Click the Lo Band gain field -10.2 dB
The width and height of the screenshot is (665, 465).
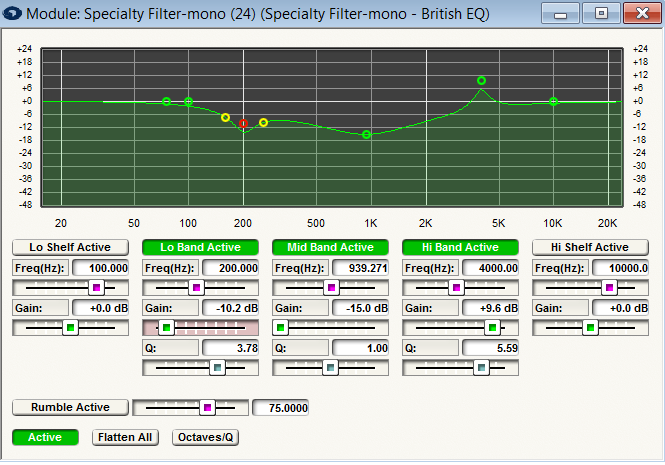pos(230,308)
